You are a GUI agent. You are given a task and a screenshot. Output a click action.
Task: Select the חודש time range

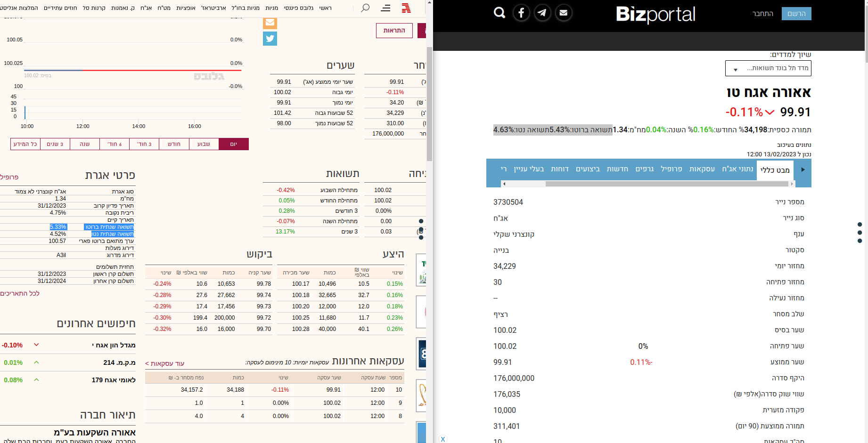pyautogui.click(x=174, y=144)
